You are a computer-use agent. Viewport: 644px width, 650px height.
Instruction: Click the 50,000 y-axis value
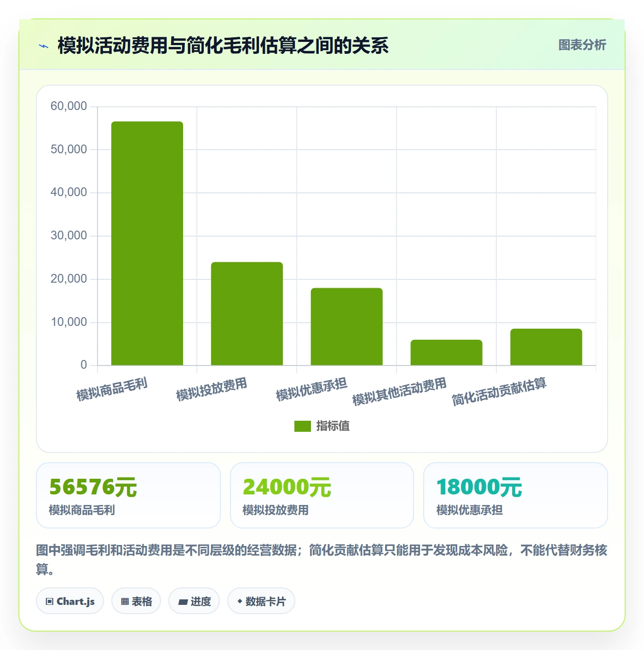[69, 150]
